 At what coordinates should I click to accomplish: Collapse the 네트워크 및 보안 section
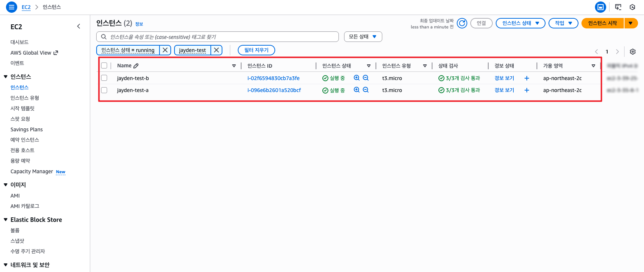[x=6, y=265]
